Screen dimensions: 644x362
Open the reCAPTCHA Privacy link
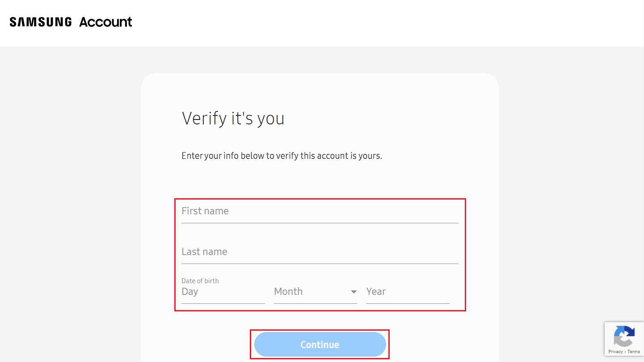point(615,352)
